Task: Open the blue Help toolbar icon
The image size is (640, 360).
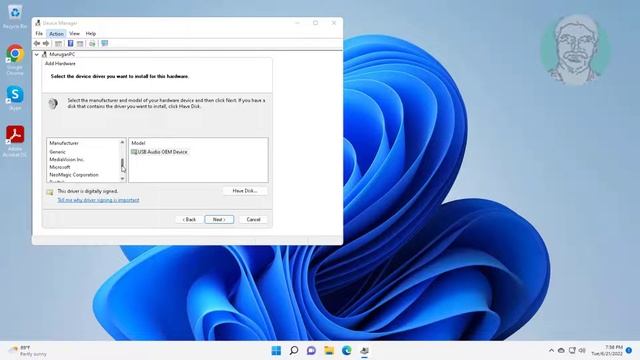Action: coord(70,43)
